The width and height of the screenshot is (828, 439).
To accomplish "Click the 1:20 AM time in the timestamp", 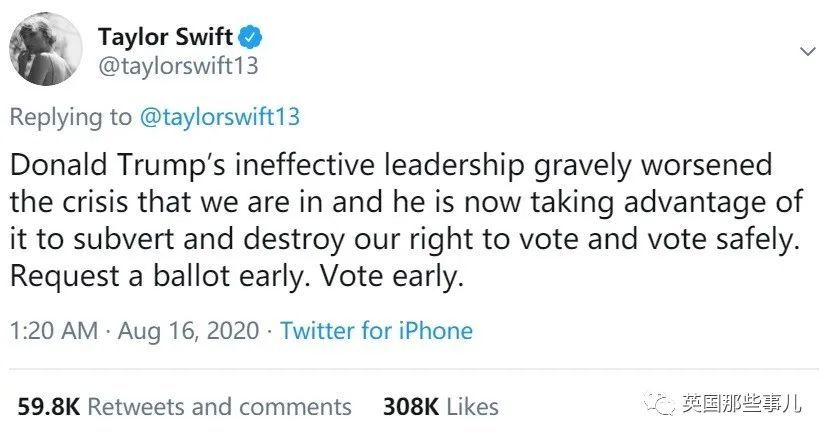I will click(50, 331).
